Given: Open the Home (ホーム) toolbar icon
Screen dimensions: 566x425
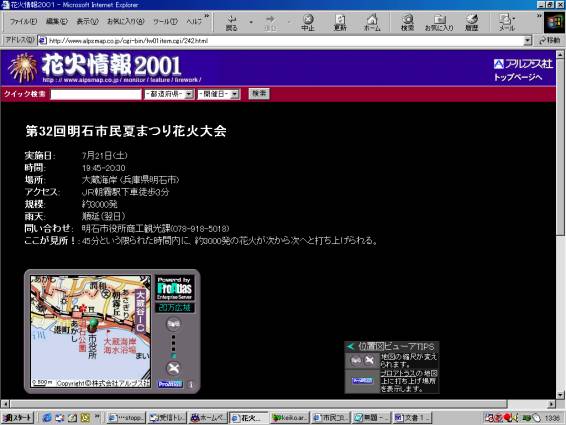Looking at the screenshot, I should tap(372, 23).
